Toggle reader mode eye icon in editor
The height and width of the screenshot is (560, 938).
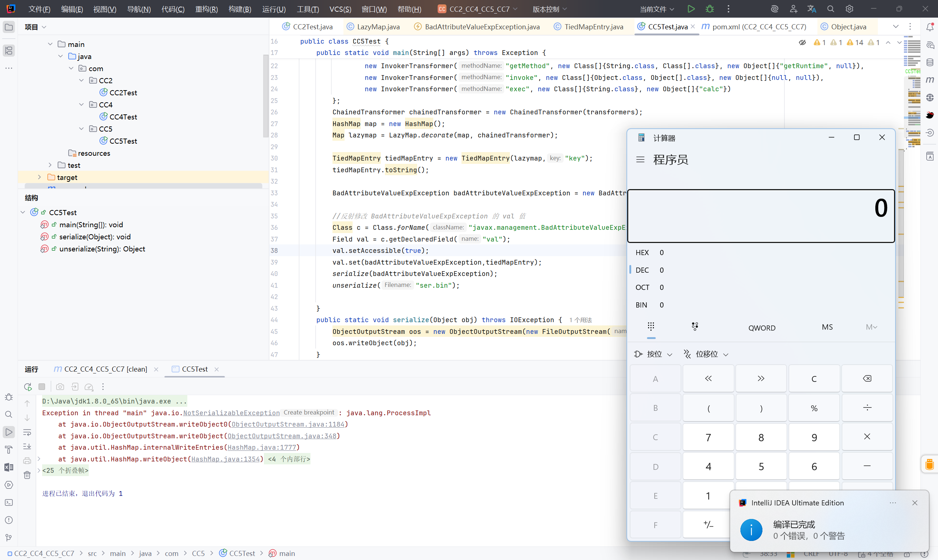click(802, 43)
